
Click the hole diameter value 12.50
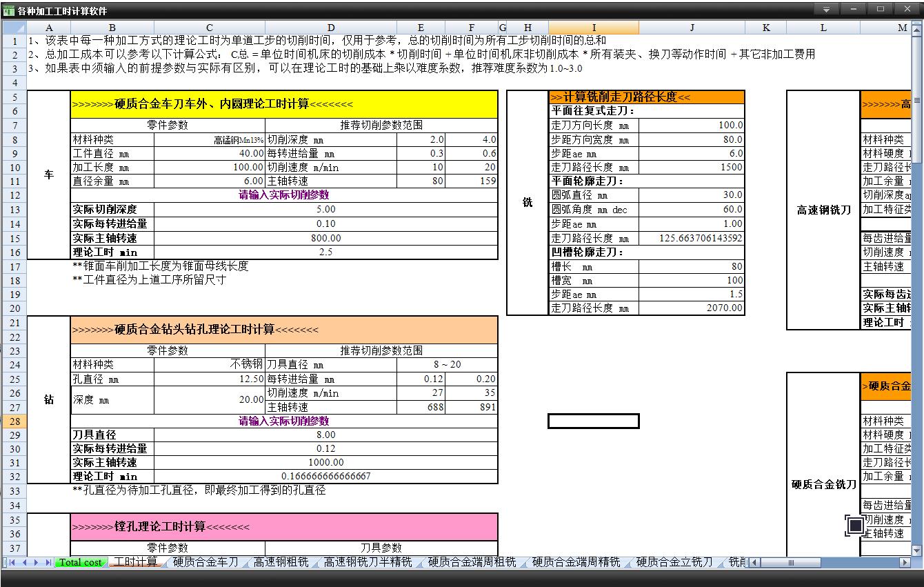pyautogui.click(x=210, y=379)
